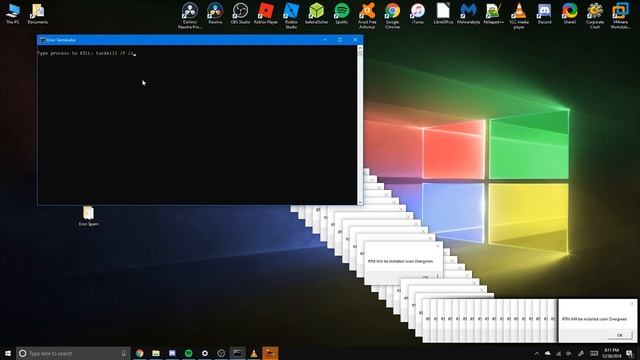Open File Explorer from the taskbar
The height and width of the screenshot is (360, 640).
[x=156, y=353]
